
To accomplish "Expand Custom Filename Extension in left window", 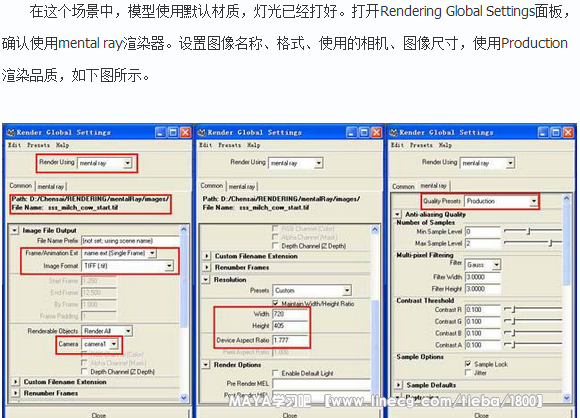I will (15, 381).
